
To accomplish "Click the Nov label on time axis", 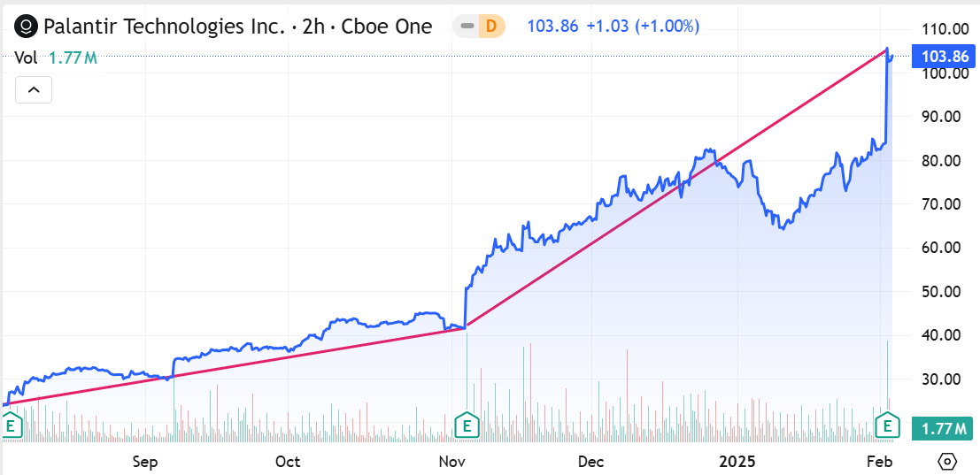I will pyautogui.click(x=451, y=462).
